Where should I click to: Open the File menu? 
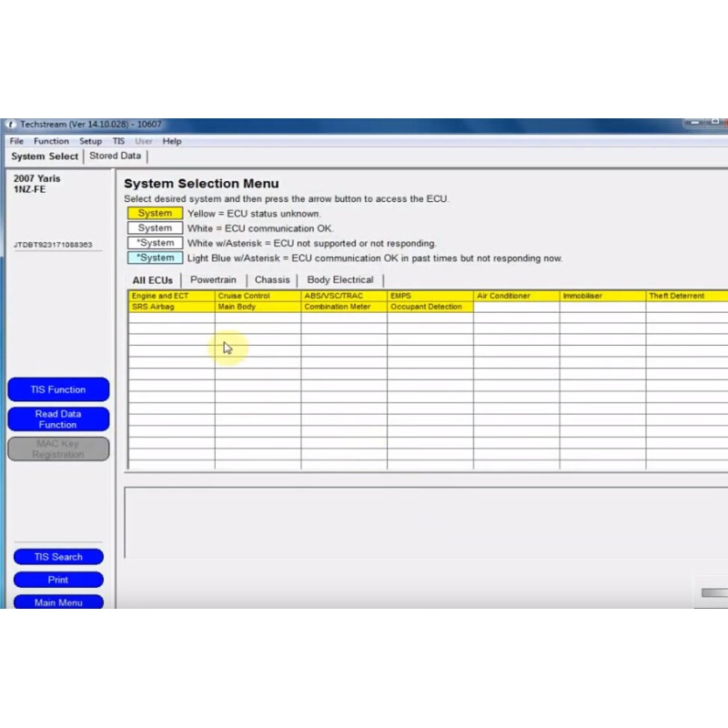[16, 141]
